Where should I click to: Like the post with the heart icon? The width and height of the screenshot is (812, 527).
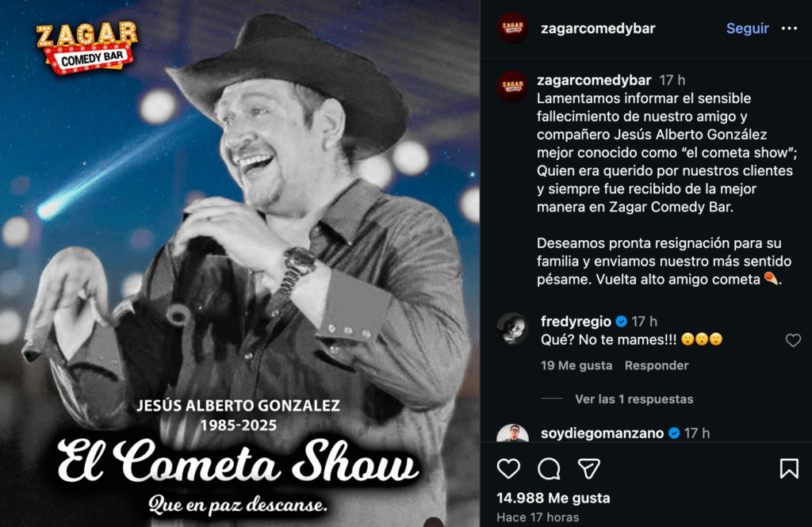pos(508,468)
